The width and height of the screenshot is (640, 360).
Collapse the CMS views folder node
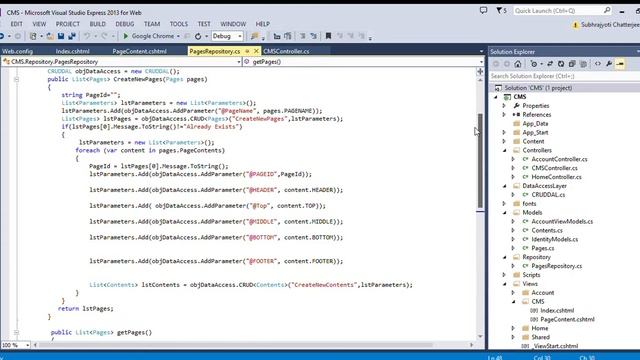click(513, 302)
